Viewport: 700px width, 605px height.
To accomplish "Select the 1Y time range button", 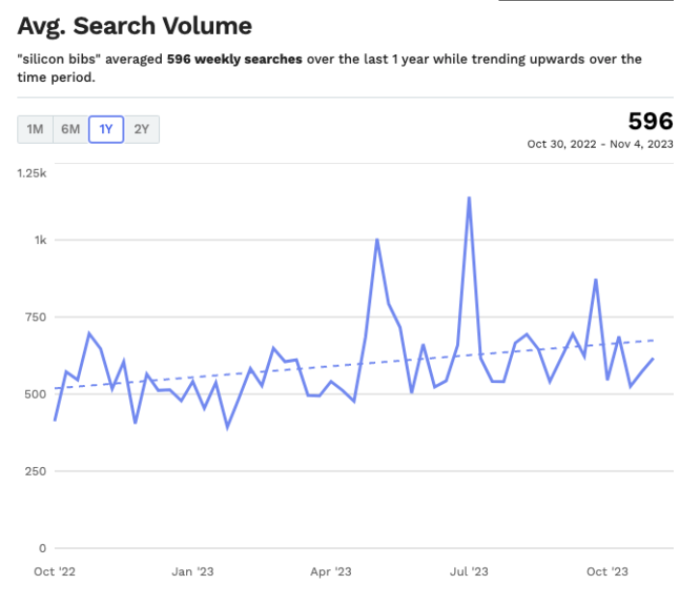I will click(106, 129).
